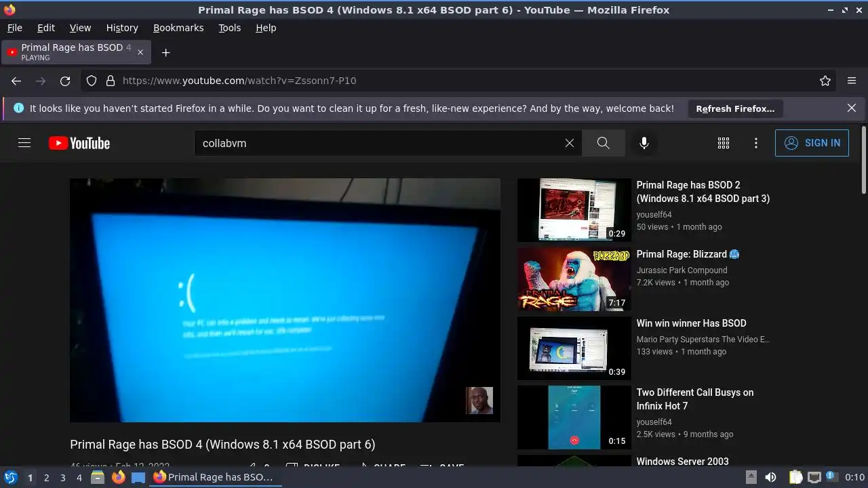Go back with the browser arrow
Screen dimensions: 868x488
[x=16, y=81]
